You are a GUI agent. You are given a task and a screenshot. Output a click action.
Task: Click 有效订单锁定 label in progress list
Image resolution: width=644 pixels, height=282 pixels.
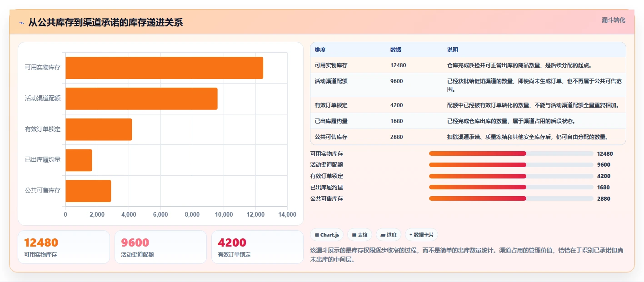coord(327,176)
